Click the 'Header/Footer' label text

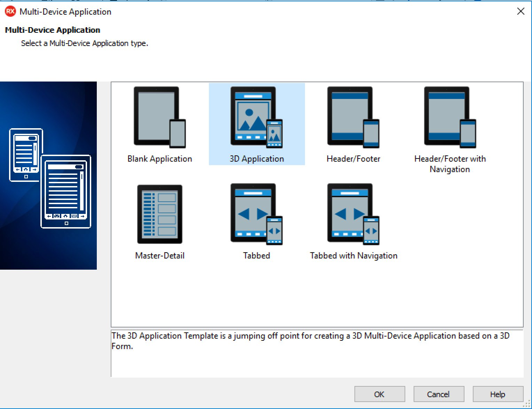353,159
